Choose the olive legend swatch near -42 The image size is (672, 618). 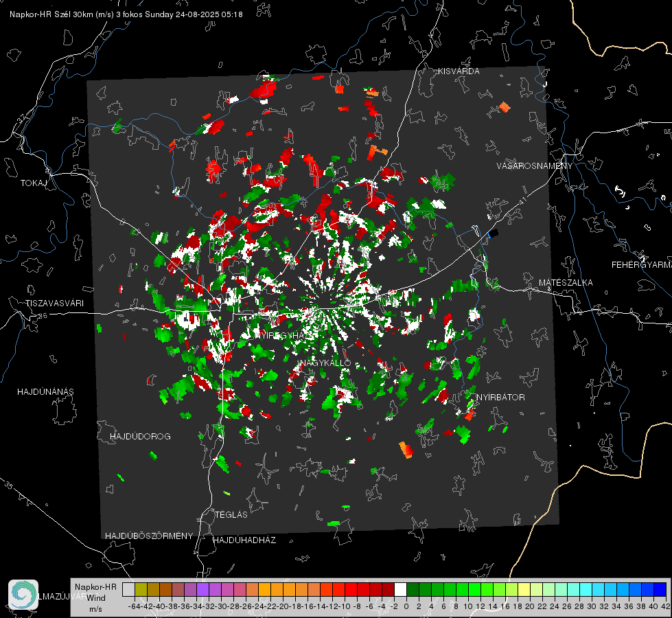pos(141,589)
